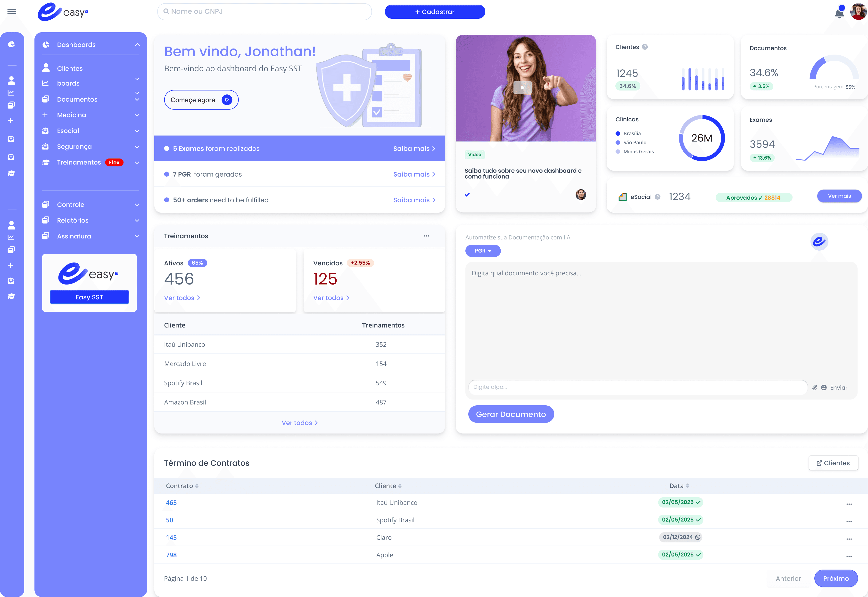Viewport: 868px width, 597px height.
Task: Open the hamburger menu icon
Action: coord(12,11)
